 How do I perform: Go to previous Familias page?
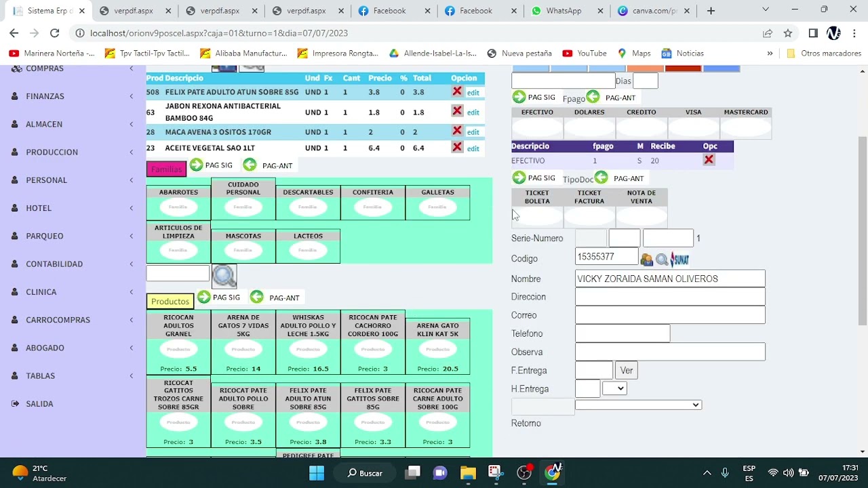(x=250, y=165)
